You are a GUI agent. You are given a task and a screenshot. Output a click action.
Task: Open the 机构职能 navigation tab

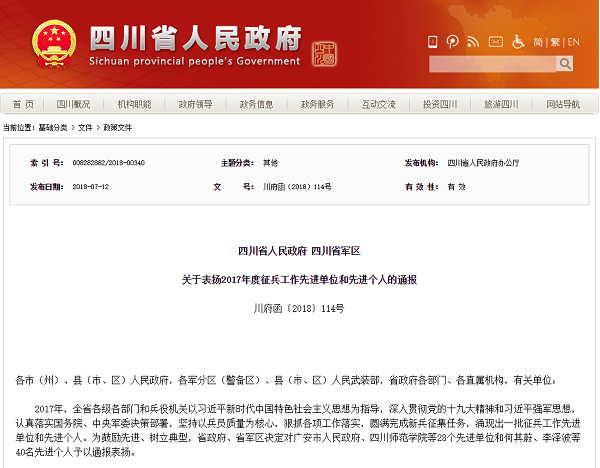coord(134,104)
